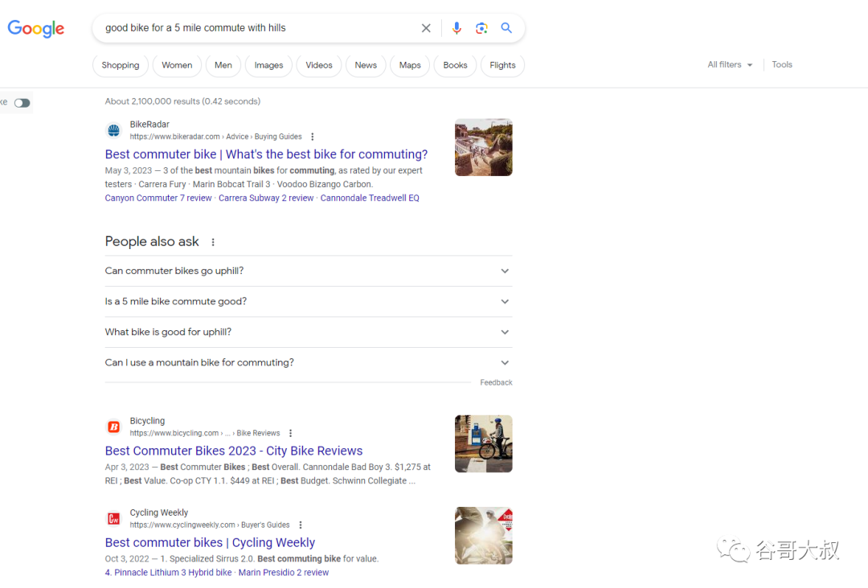Click the BikeRadar favicon
868x588 pixels.
[x=113, y=131]
